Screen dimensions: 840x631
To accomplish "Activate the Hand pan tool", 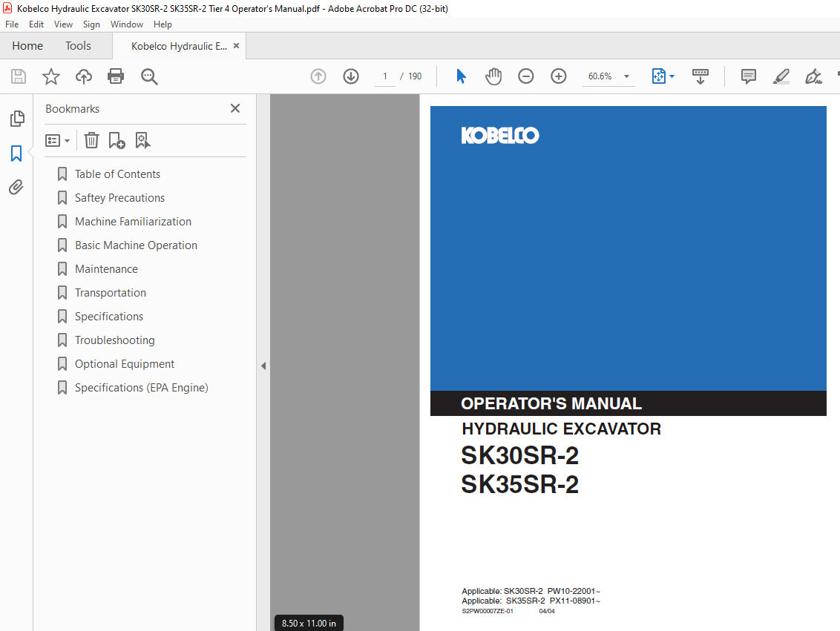I will tap(493, 76).
